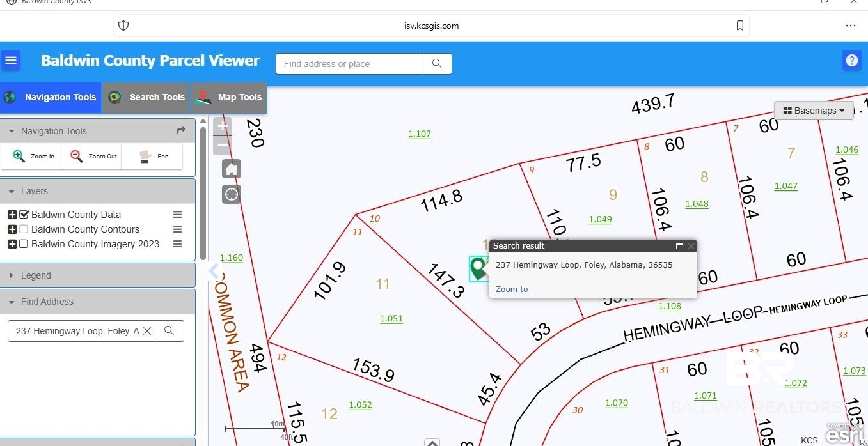This screenshot has height=446, width=868.
Task: Enable Baldwin County Imagery 2023 layer
Action: (x=24, y=244)
